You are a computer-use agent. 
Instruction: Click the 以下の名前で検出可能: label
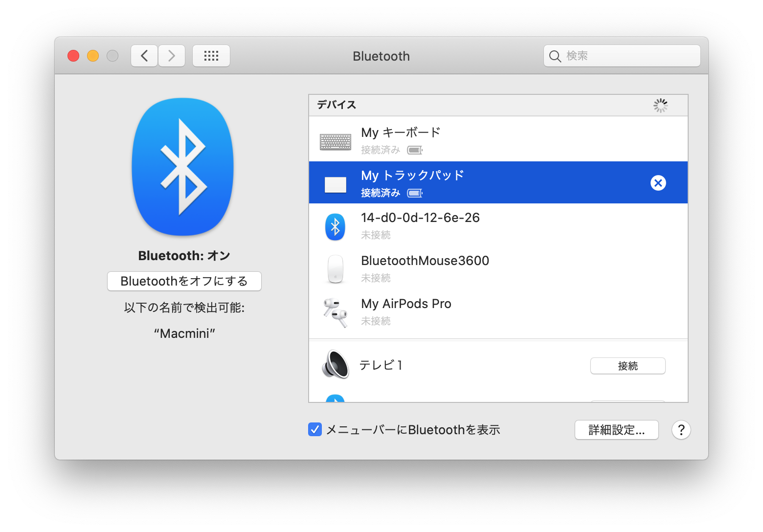[184, 308]
